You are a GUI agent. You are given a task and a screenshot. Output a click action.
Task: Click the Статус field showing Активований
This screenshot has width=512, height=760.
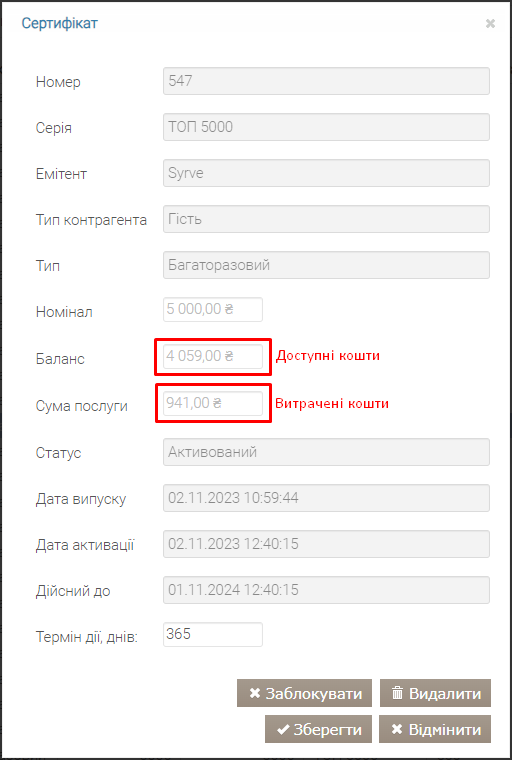tap(326, 452)
